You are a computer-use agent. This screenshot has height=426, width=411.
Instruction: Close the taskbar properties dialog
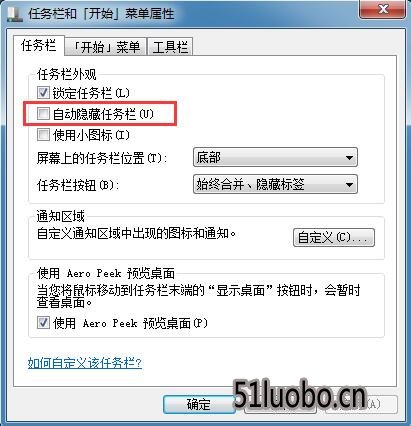(383, 9)
